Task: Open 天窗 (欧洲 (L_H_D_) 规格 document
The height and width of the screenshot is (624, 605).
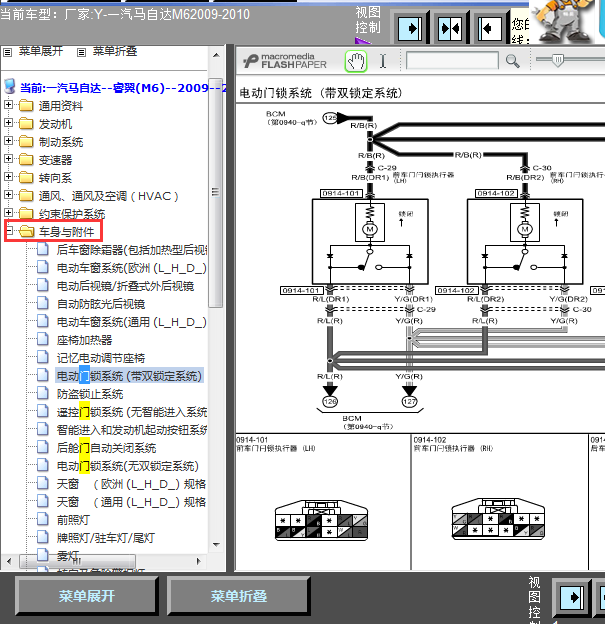Action: (131, 484)
